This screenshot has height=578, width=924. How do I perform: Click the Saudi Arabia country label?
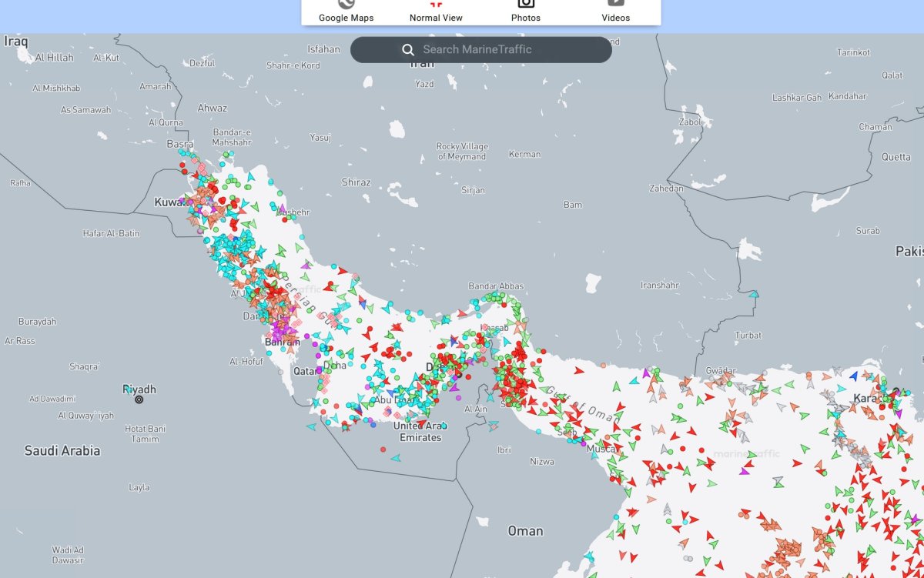coord(62,450)
